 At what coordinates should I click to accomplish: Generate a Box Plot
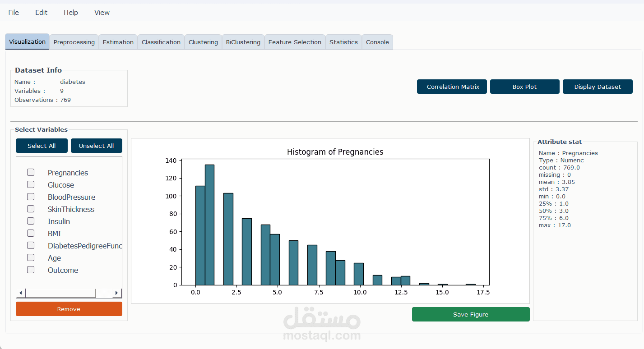point(524,87)
